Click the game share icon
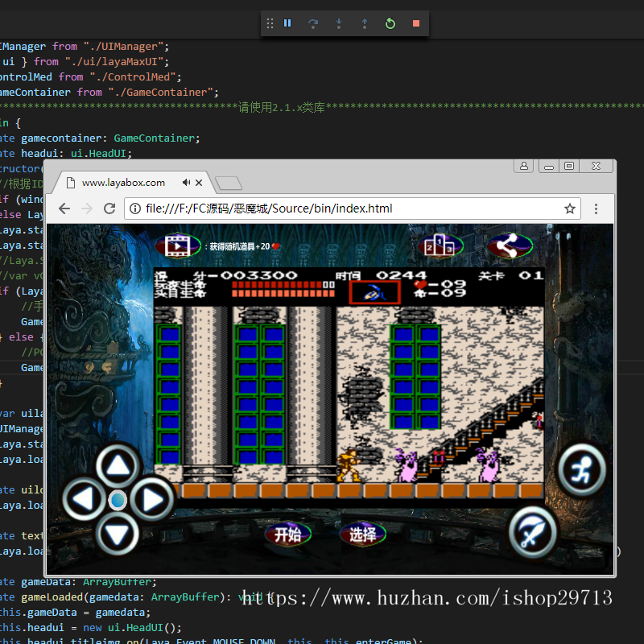The image size is (644, 644). click(x=510, y=246)
